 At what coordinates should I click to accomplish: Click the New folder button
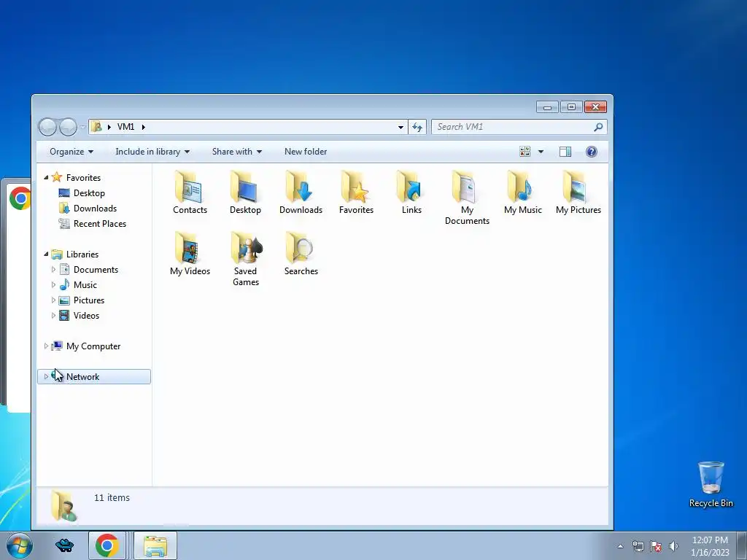[x=306, y=152]
